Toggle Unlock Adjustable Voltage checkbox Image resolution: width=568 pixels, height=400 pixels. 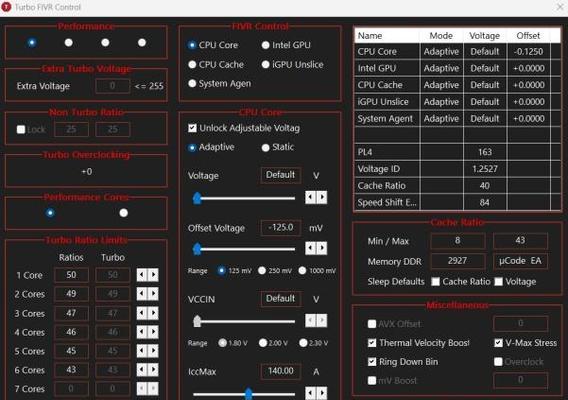(192, 128)
